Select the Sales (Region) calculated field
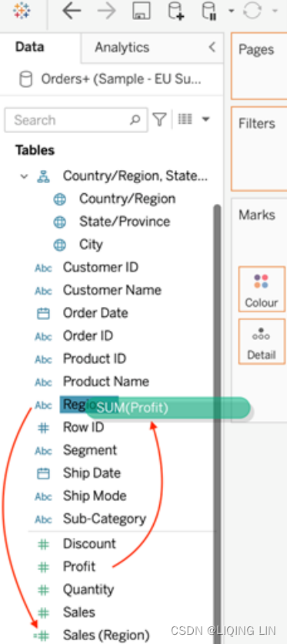Viewport: 287px width, 644px height. 106,636
